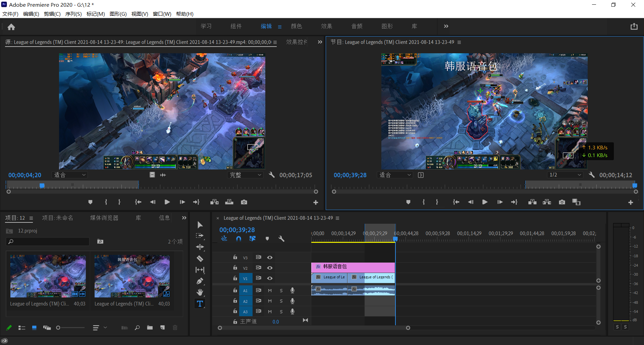Click Export Frame camera in Source monitor
644x345 pixels.
244,202
